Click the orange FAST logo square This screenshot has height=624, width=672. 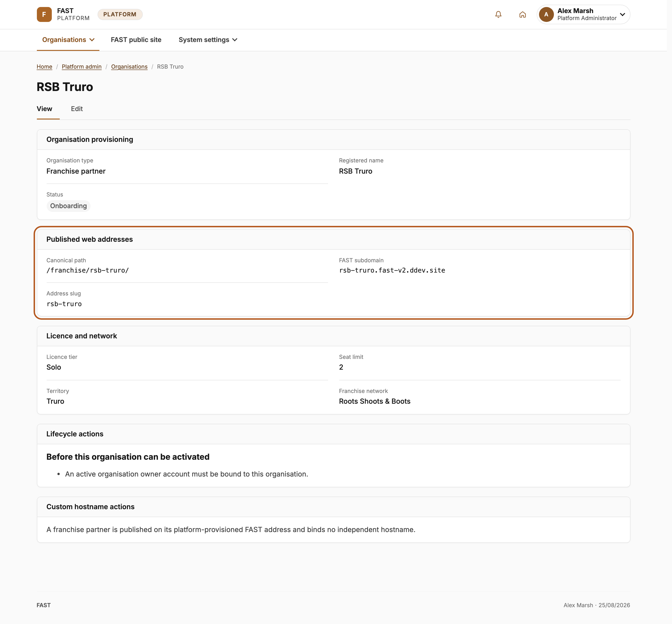[44, 14]
